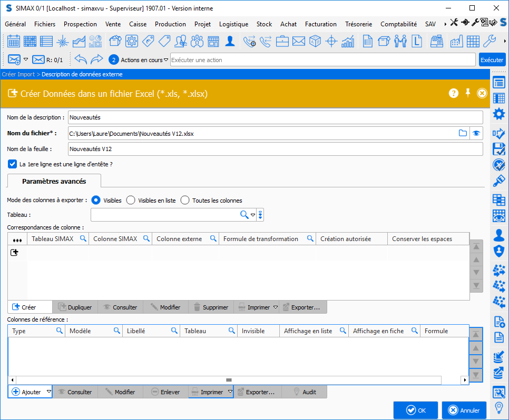Open the gear settings icon in right sidebar

[498, 114]
